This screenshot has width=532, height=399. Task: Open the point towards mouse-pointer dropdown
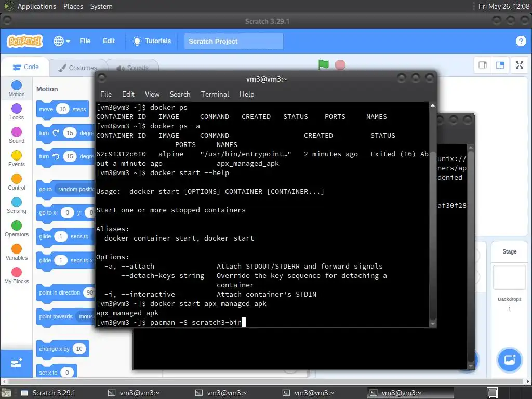pos(86,316)
